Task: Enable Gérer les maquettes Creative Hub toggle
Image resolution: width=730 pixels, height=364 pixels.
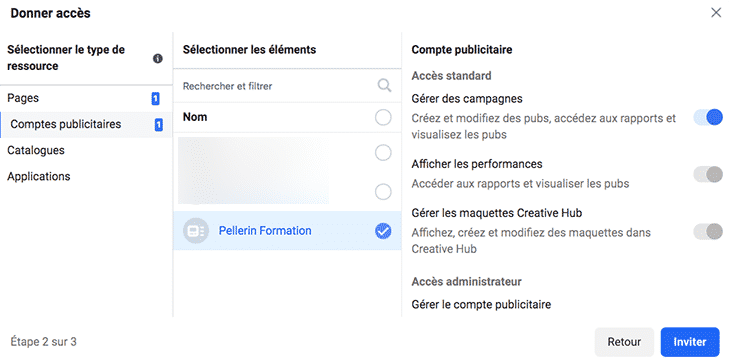Action: pyautogui.click(x=708, y=232)
